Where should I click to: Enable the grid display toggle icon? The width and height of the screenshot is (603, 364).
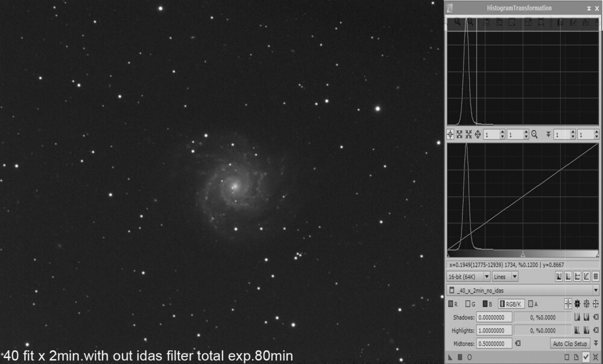pos(595,277)
